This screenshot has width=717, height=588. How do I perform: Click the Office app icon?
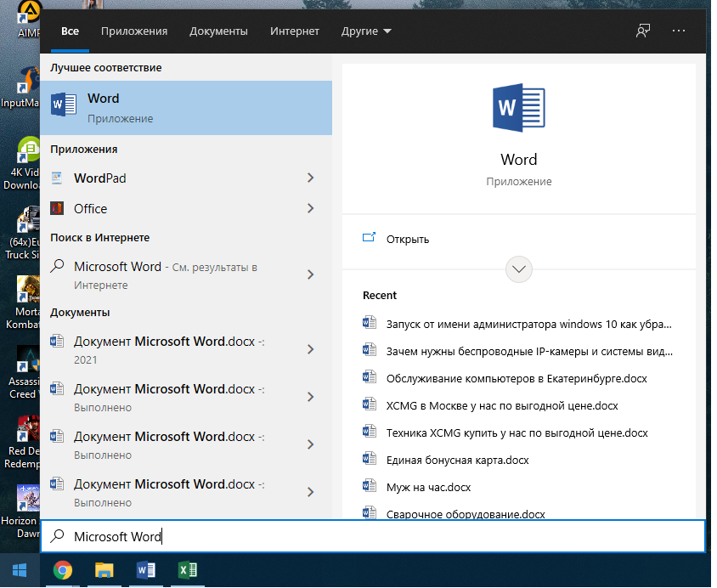point(57,209)
